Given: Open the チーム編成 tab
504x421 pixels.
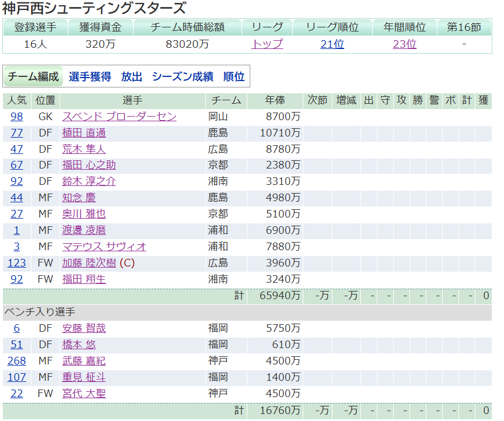Looking at the screenshot, I should coord(33,76).
